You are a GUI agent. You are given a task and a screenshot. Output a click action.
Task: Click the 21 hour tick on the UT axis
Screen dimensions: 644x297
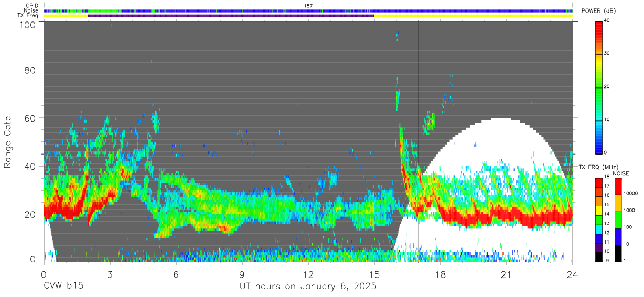point(507,274)
